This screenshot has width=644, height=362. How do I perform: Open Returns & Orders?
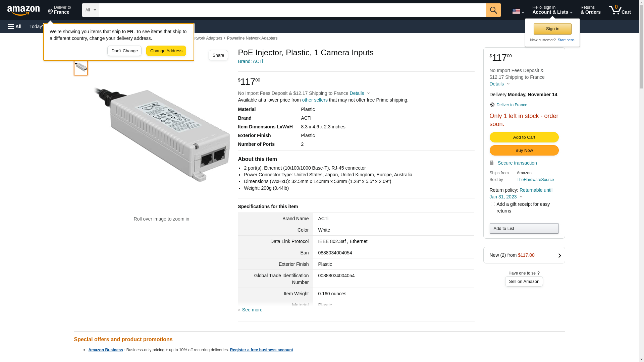590,10
